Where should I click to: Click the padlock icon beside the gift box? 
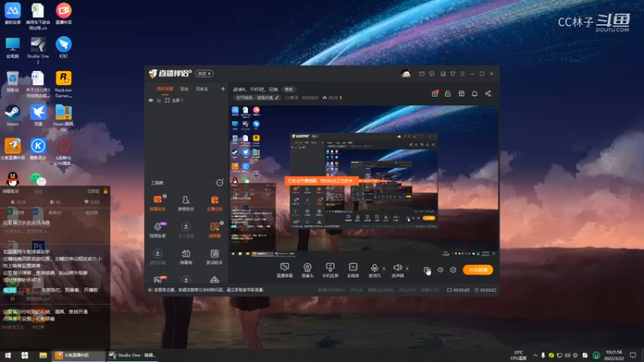point(448,93)
